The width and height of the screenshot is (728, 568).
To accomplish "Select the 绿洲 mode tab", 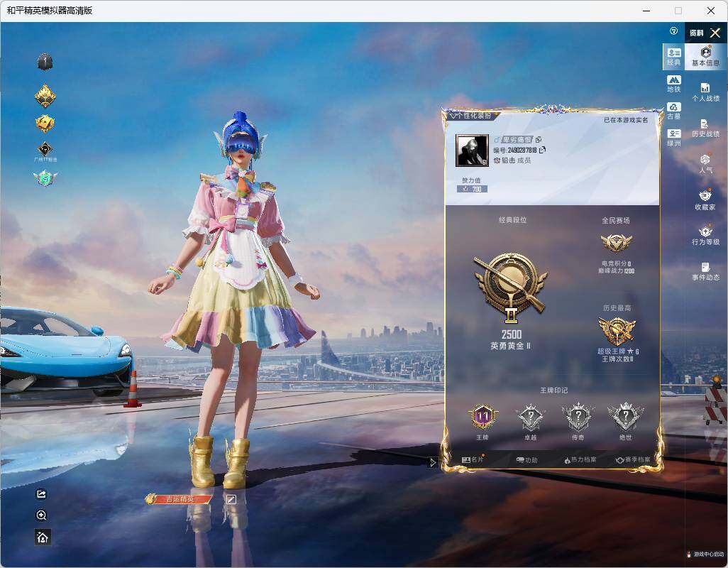I will 673,138.
